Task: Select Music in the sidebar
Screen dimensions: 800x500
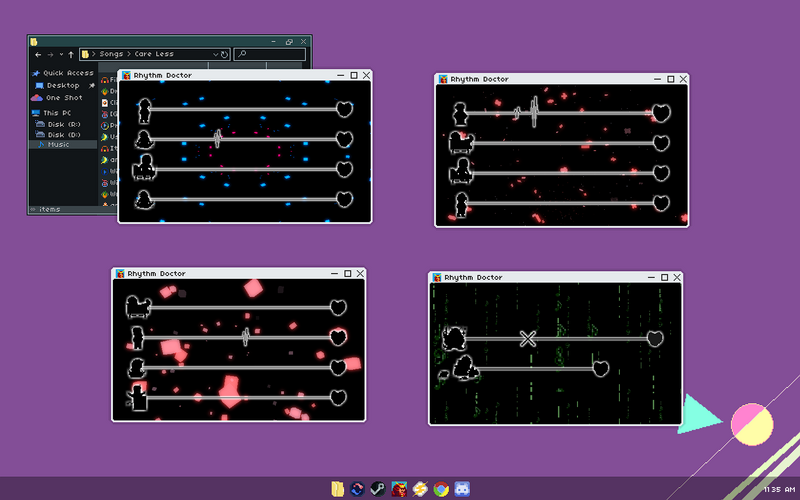Action: point(63,144)
